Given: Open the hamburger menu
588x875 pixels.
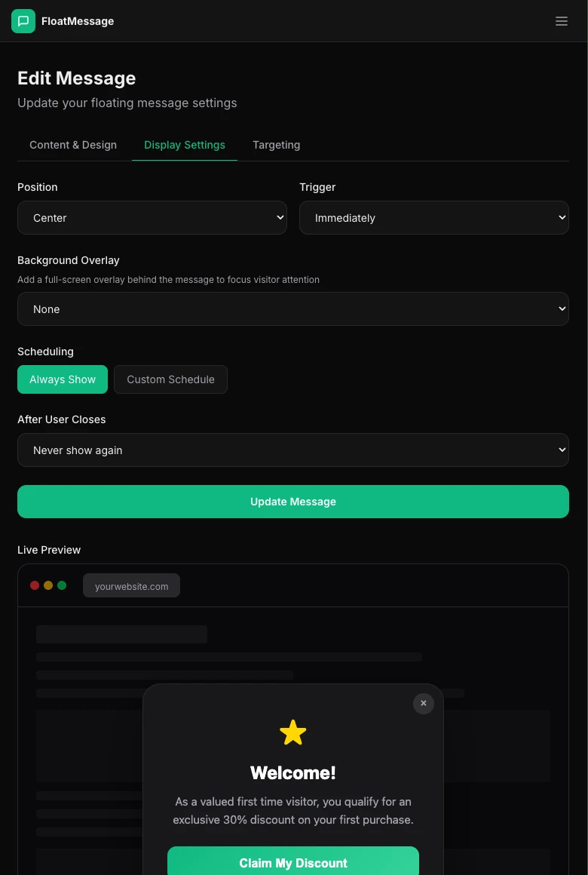Looking at the screenshot, I should coord(562,21).
